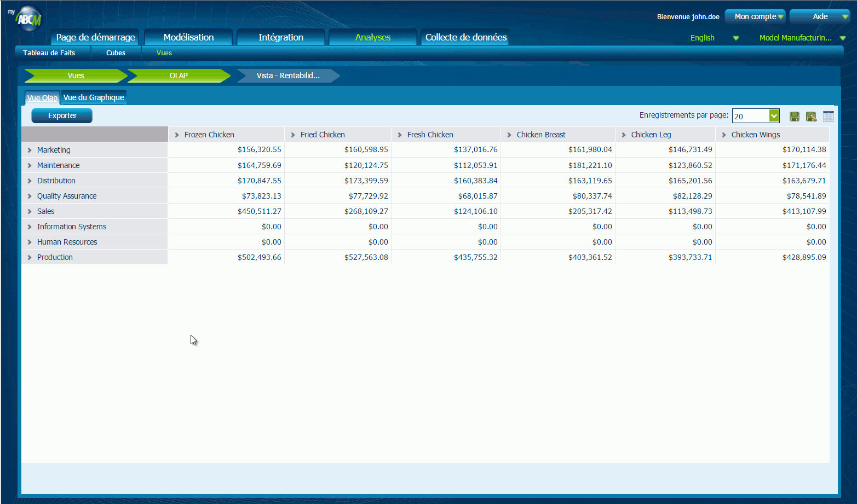Click Maintenance Chicken Breast value $181,221.10

pyautogui.click(x=590, y=165)
